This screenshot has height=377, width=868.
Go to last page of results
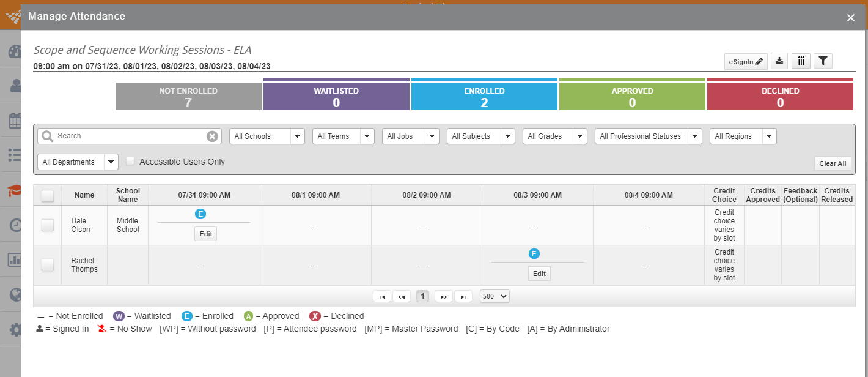click(463, 296)
